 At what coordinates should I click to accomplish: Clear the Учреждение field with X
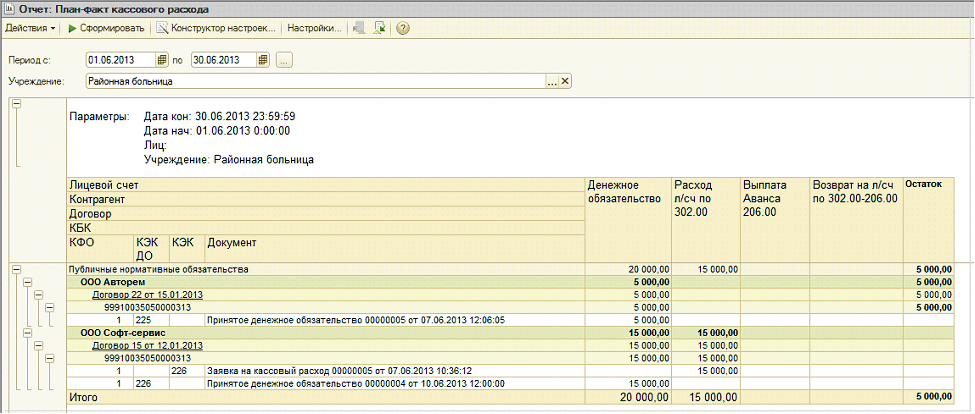[x=565, y=81]
